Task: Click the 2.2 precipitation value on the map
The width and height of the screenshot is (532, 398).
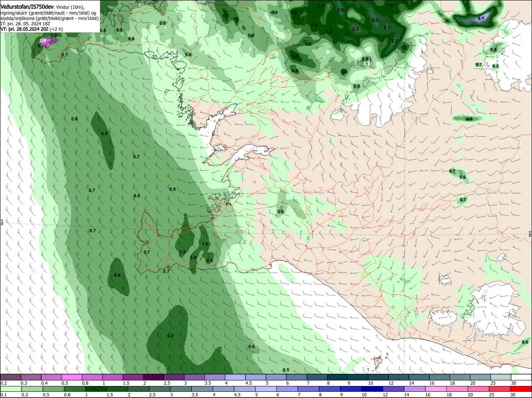Action: [394, 41]
